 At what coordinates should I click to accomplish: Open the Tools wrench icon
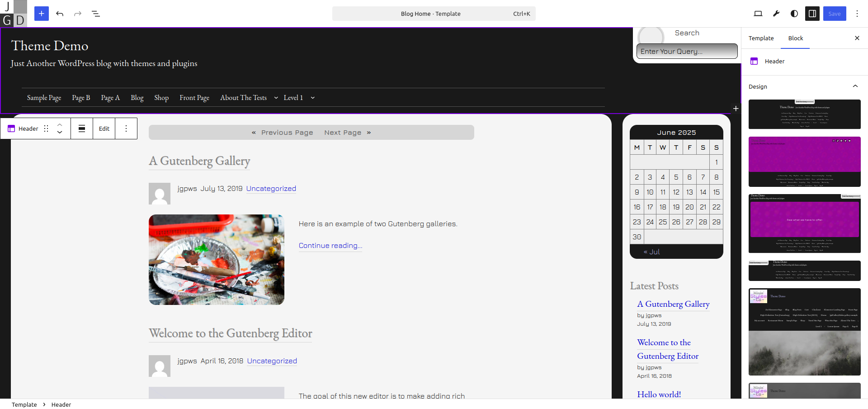[x=776, y=14]
